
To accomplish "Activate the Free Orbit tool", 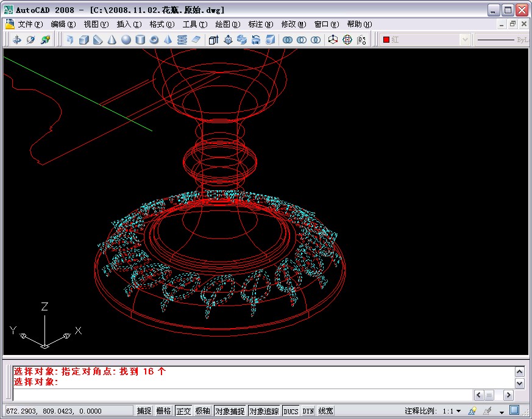I will [x=31, y=40].
